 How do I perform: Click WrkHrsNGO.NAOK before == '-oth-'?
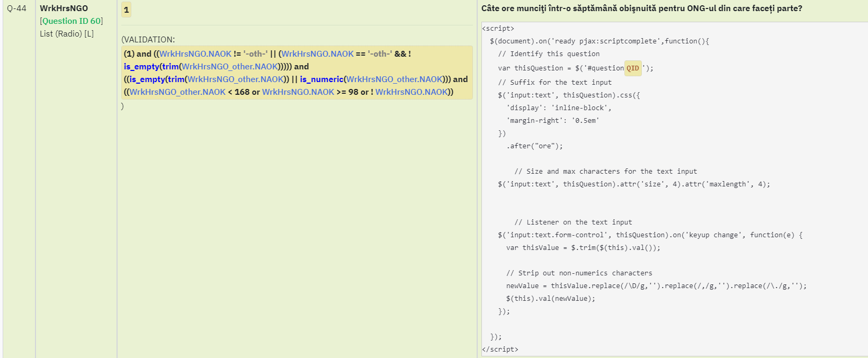(x=317, y=54)
